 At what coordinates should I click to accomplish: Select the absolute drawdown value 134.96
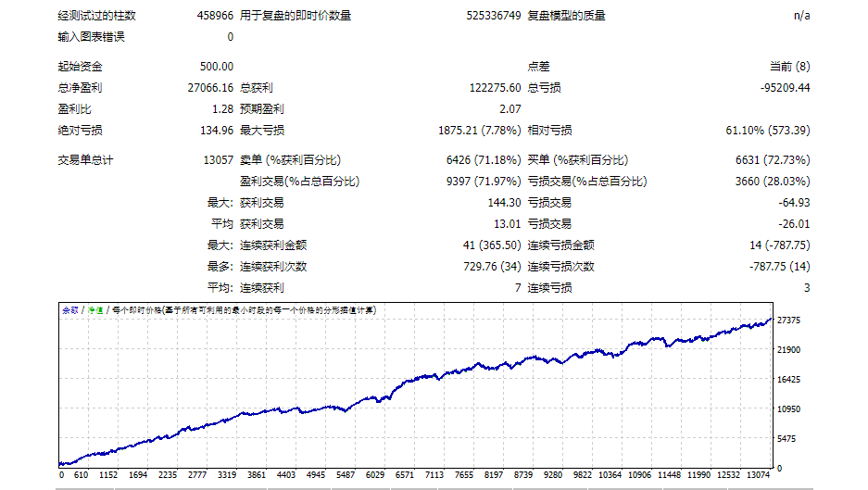pyautogui.click(x=217, y=130)
